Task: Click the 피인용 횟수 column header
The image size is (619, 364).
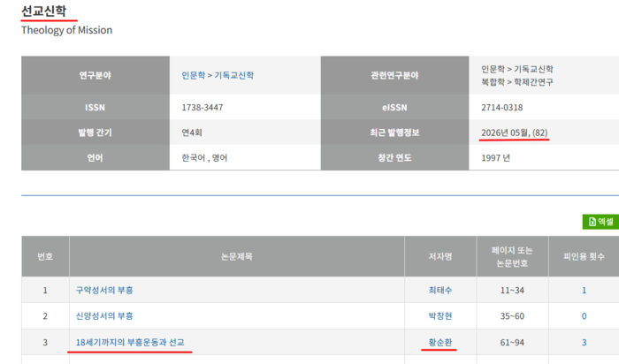Action: pos(584,256)
